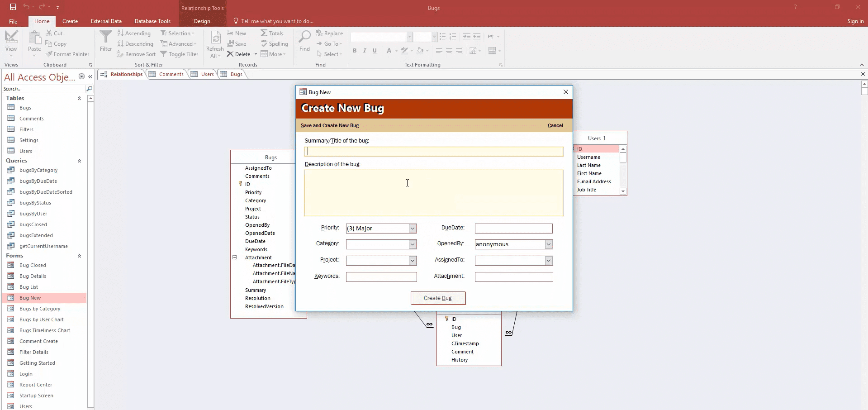Image resolution: width=868 pixels, height=410 pixels.
Task: Click the Toggle Filter button
Action: point(180,54)
